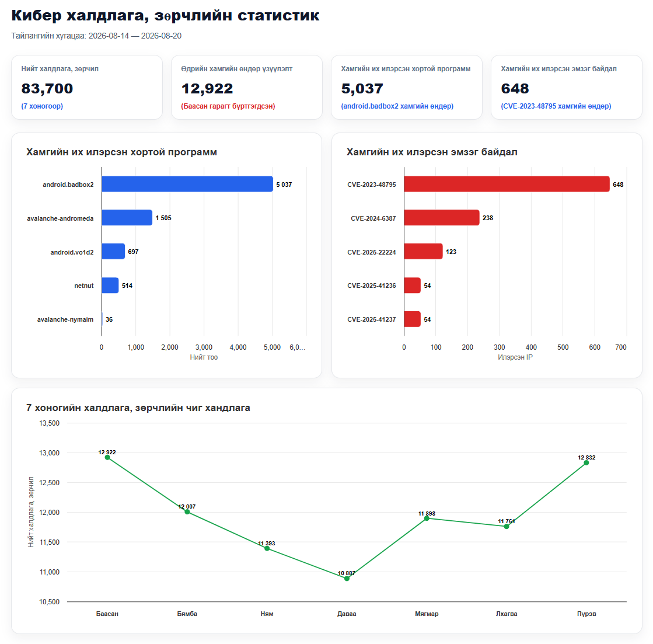The image size is (653, 644).
Task: Click the CVE-2025-41236 bar
Action: [x=413, y=286]
